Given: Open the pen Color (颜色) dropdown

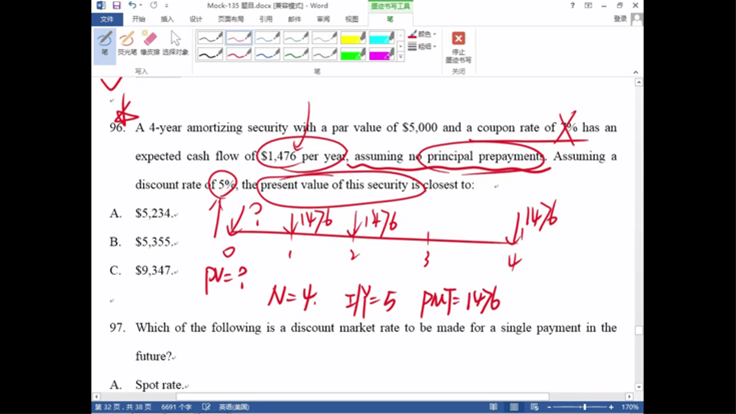Looking at the screenshot, I should point(422,34).
